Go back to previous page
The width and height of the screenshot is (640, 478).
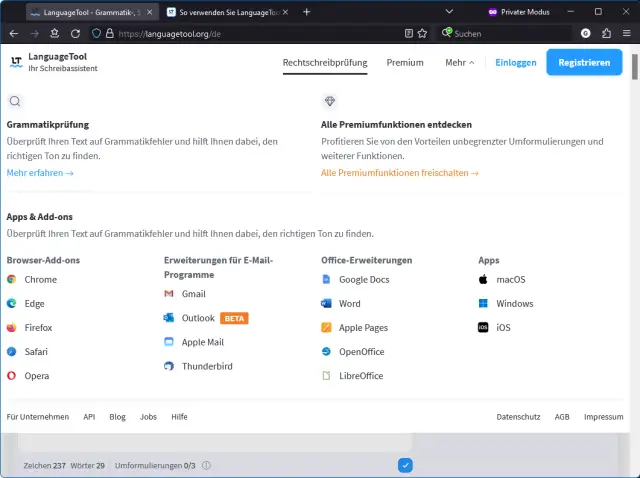click(x=14, y=33)
